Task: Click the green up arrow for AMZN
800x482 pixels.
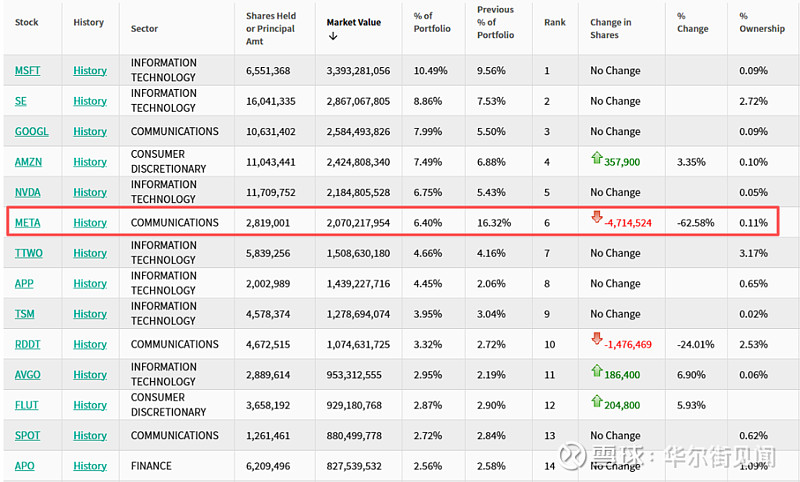Action: click(596, 158)
